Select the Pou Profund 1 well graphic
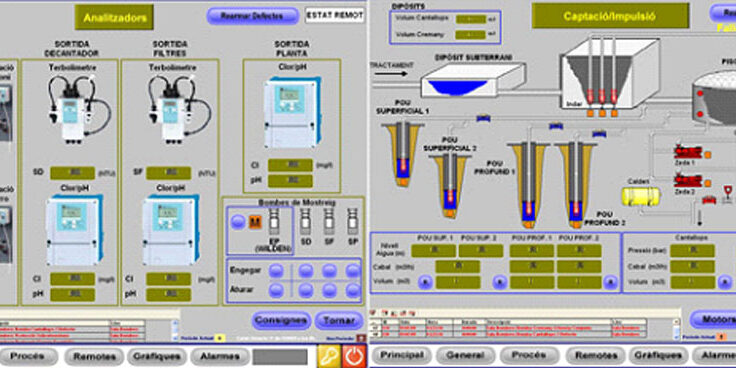Image resolution: width=736 pixels, height=368 pixels. pos(529,185)
